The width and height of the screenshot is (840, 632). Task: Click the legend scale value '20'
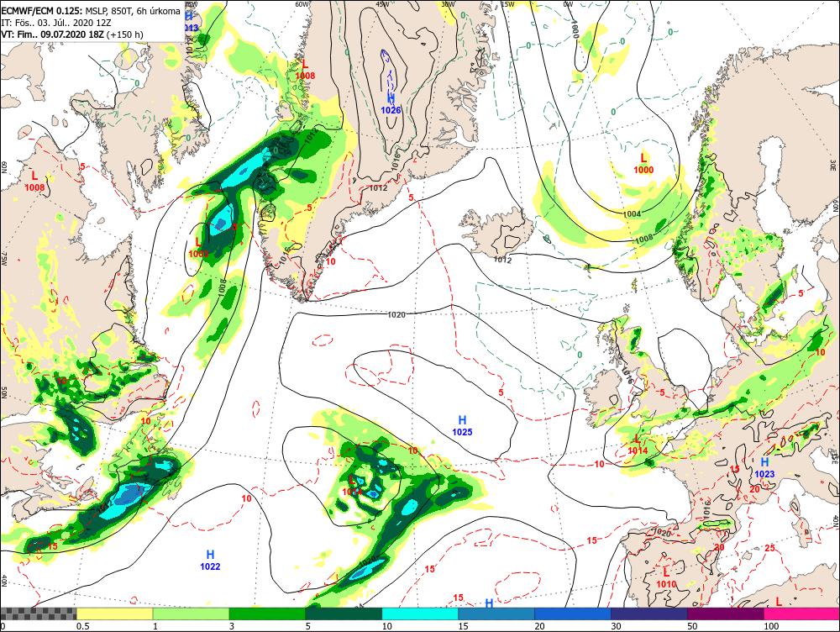[540, 626]
